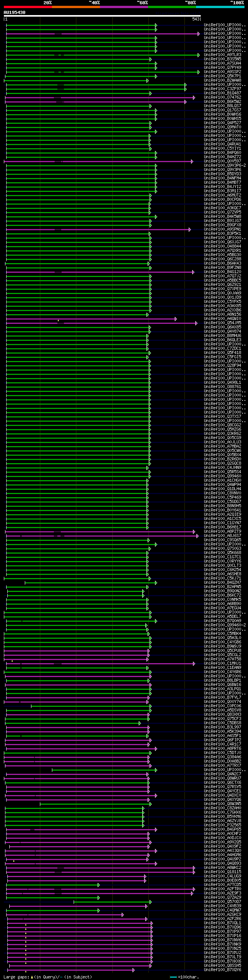Select hit label UniRef100_C4LUG9

click(x=222, y=876)
